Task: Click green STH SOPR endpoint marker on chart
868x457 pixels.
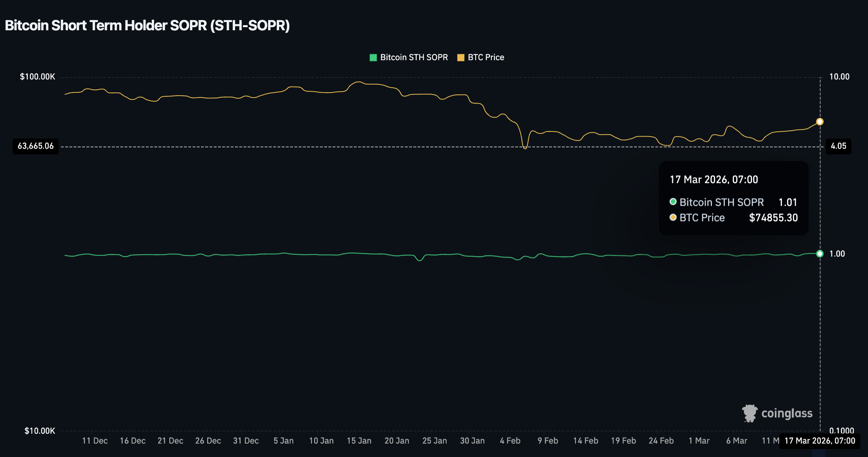Action: pyautogui.click(x=820, y=254)
